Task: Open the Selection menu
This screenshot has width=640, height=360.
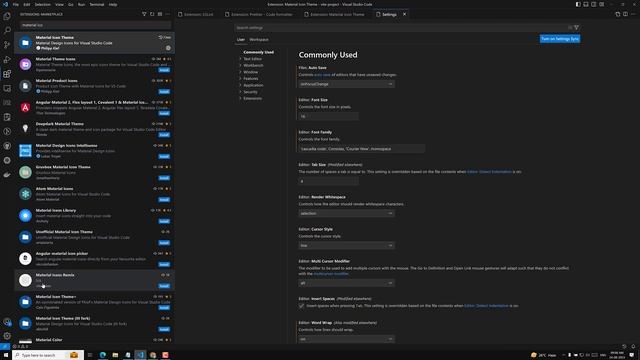Action: [42, 4]
